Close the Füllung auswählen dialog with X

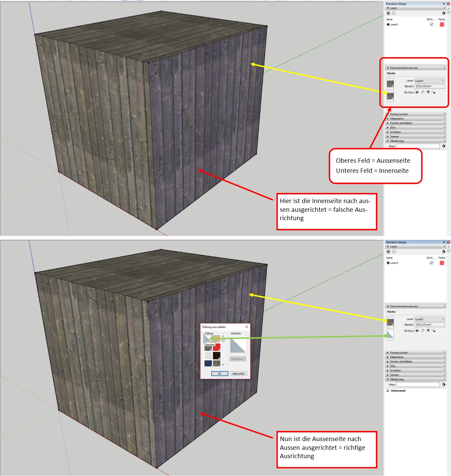[247, 327]
